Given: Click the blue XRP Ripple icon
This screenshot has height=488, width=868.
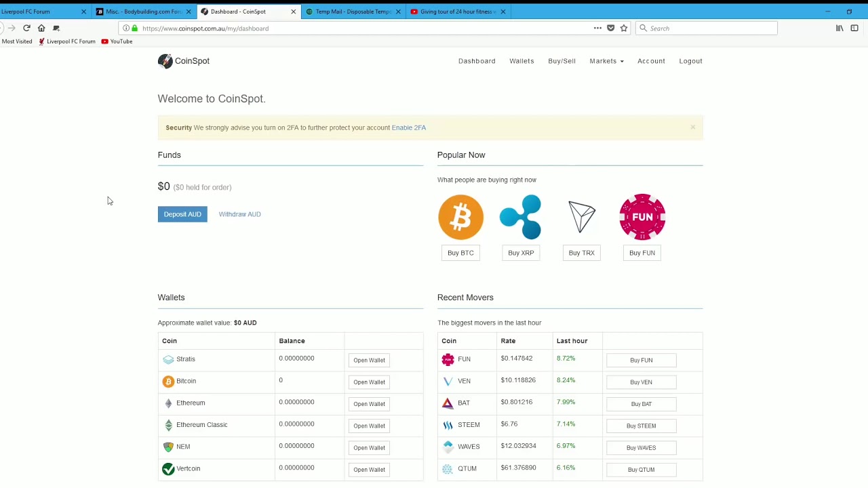Looking at the screenshot, I should click(x=521, y=217).
